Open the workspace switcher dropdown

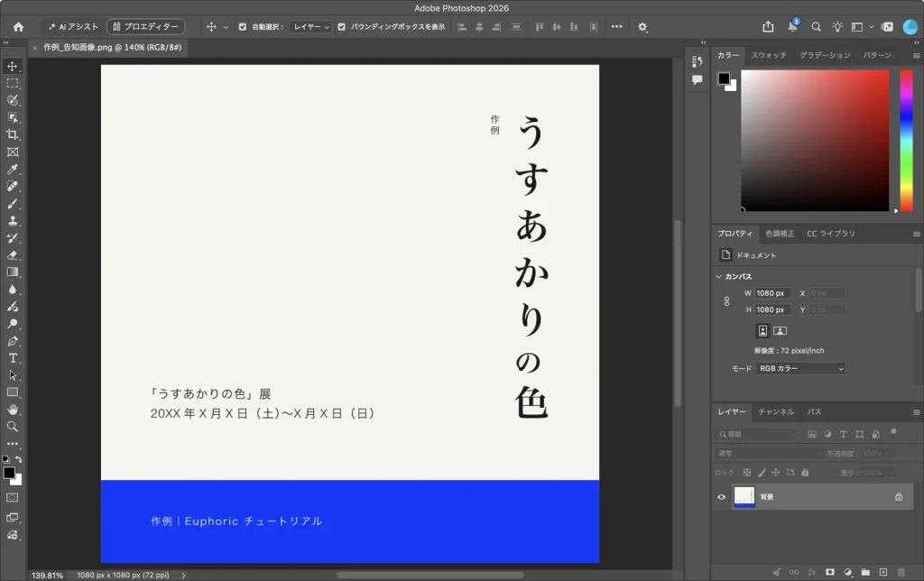click(861, 26)
